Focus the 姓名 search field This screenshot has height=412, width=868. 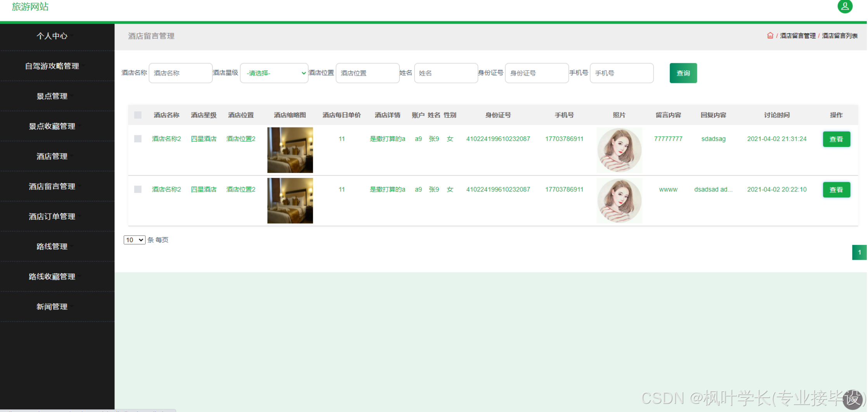coord(446,73)
